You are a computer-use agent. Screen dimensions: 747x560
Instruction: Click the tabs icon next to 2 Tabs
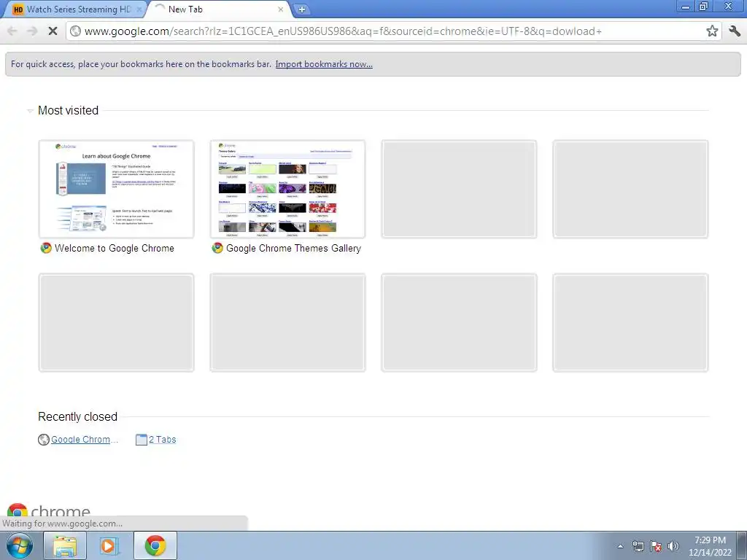click(141, 440)
